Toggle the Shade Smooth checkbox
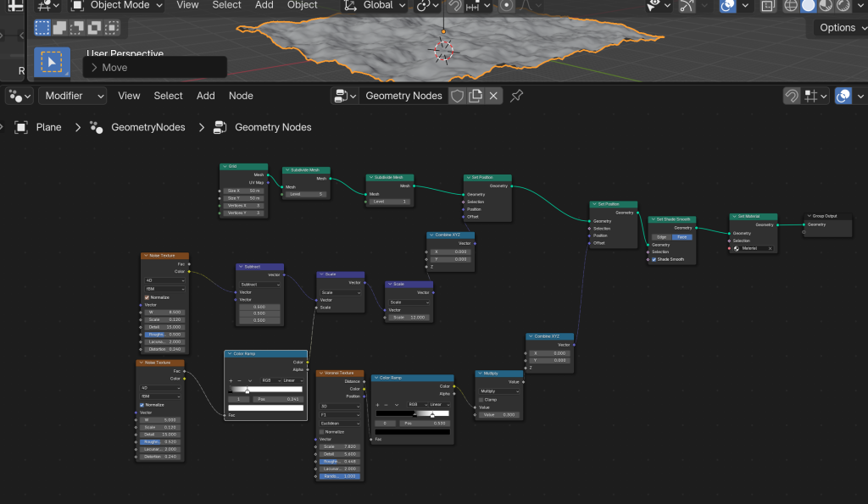Image resolution: width=868 pixels, height=504 pixels. coord(654,259)
